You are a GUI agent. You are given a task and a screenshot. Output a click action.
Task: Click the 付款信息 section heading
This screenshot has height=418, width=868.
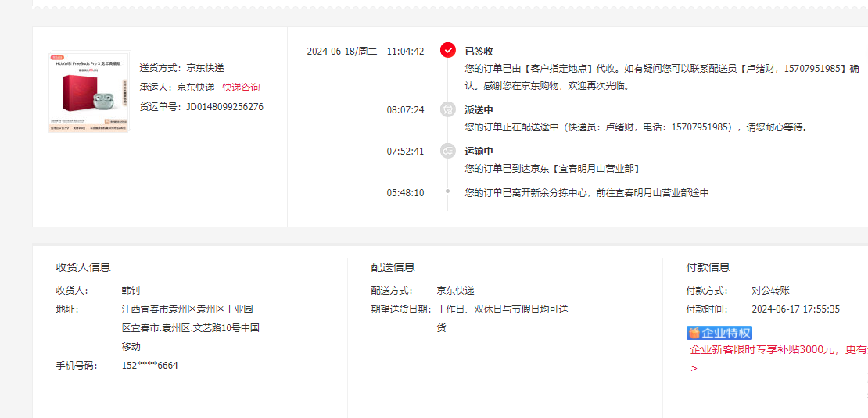click(x=708, y=267)
